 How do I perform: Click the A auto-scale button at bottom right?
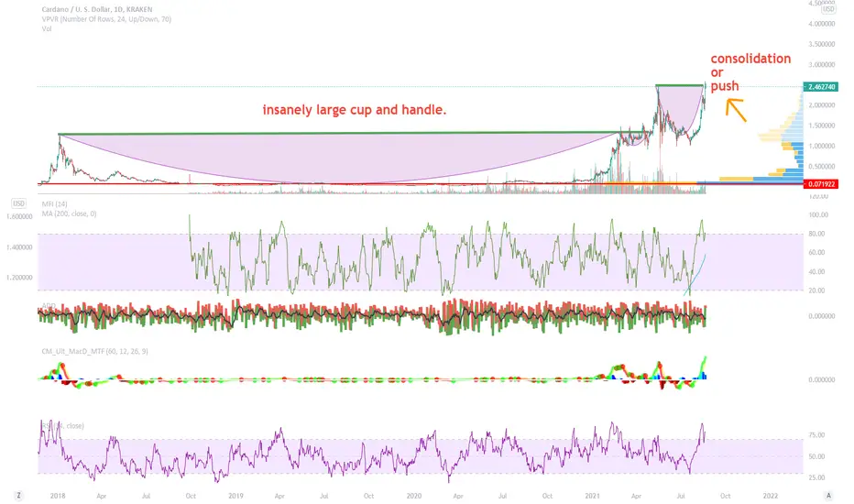[828, 495]
